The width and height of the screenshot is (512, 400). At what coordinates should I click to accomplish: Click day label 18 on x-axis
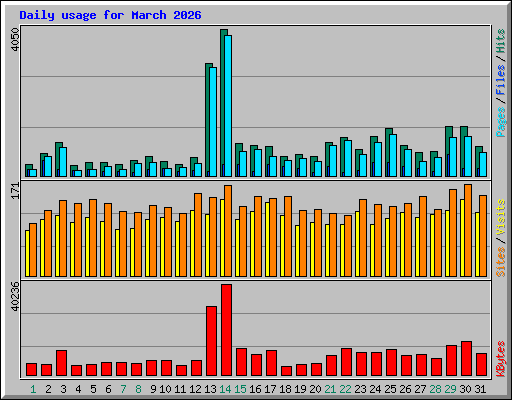point(285,389)
